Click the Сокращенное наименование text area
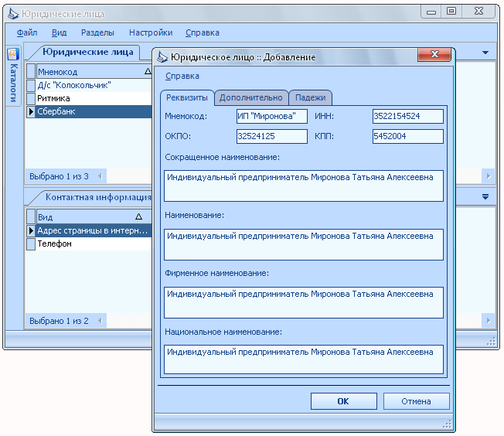Screen dimensions: 504x436 click(304, 186)
